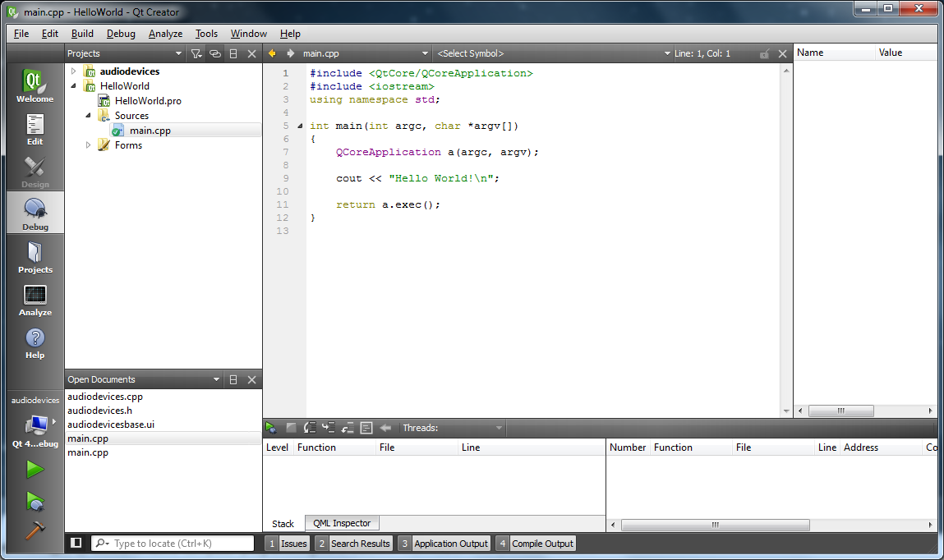Viewport: 944px width, 560px height.
Task: Click the Step Into debugger icon
Action: [329, 428]
